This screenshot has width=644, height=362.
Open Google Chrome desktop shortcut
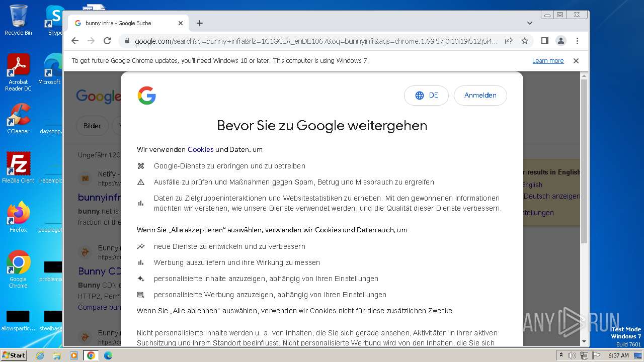coord(18,269)
